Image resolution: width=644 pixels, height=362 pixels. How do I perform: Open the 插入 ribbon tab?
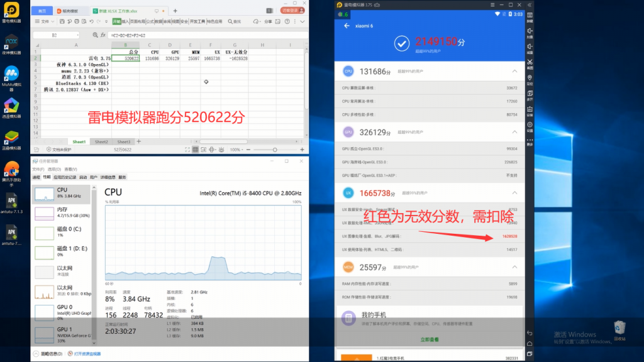(x=125, y=21)
